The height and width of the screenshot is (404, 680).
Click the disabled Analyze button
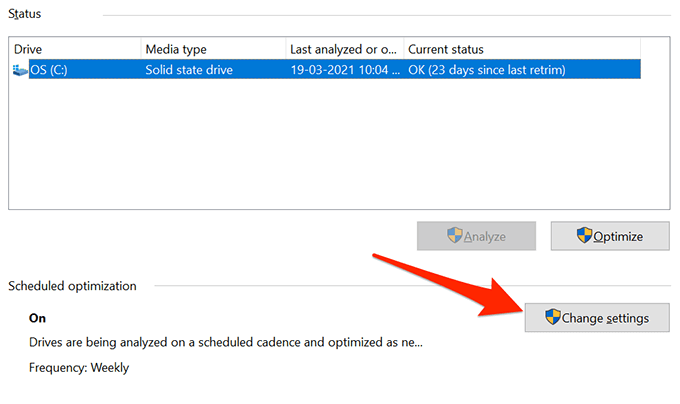coord(476,236)
